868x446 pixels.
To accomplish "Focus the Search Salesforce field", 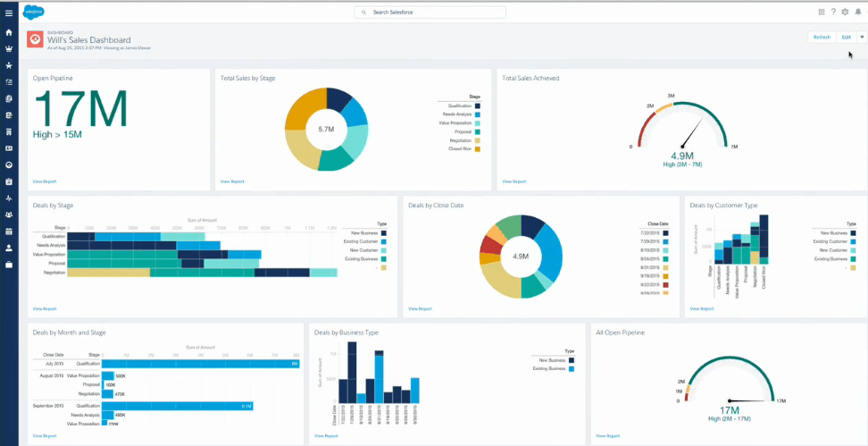I will coord(430,13).
